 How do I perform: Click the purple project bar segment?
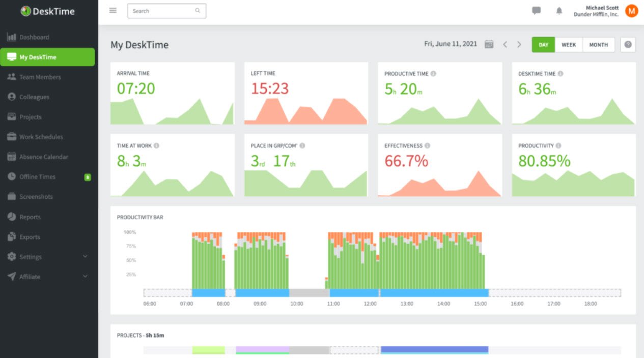click(262, 350)
